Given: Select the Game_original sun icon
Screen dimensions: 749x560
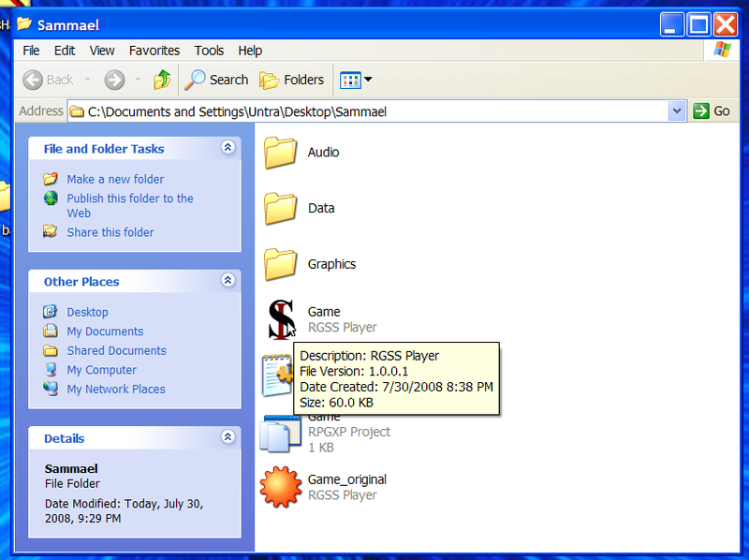Looking at the screenshot, I should 281,487.
